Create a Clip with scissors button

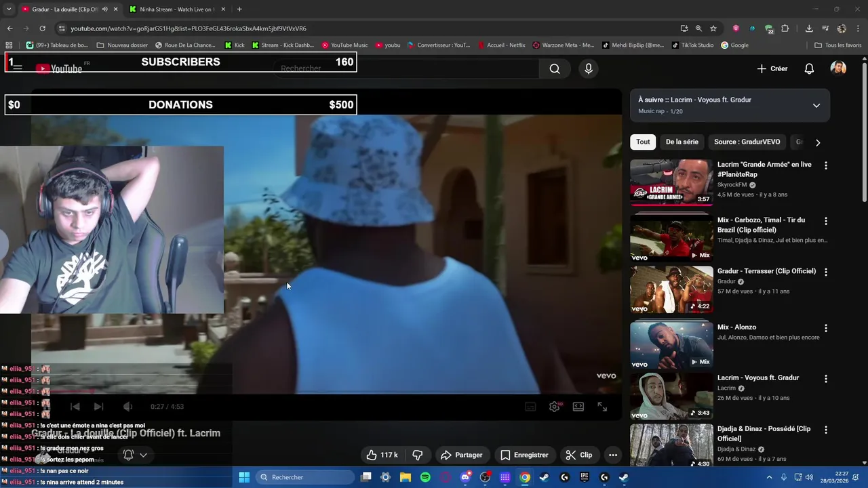tap(579, 455)
